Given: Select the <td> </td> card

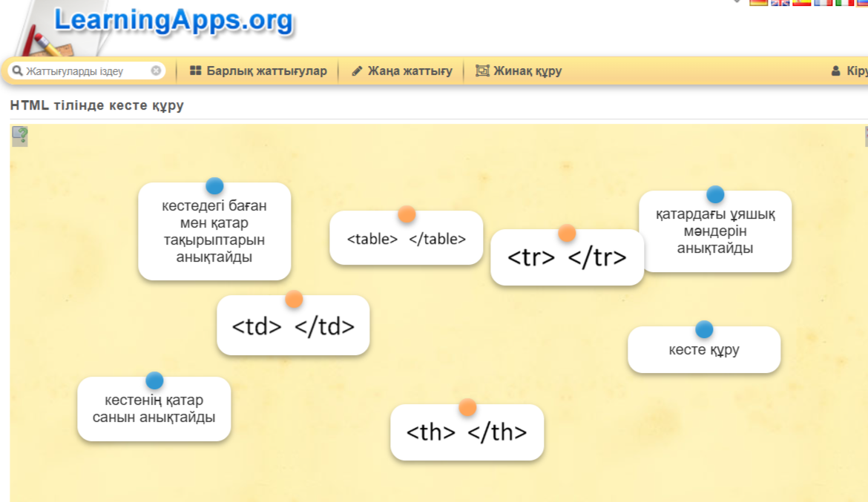Looking at the screenshot, I should [x=293, y=326].
